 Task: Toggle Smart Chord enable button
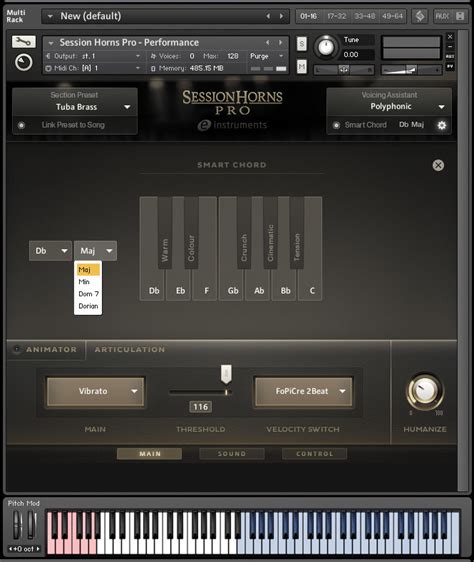[336, 125]
